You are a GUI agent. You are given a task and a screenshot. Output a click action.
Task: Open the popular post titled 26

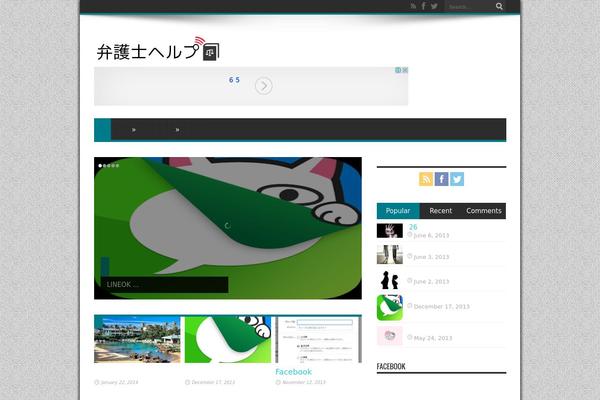coord(413,227)
